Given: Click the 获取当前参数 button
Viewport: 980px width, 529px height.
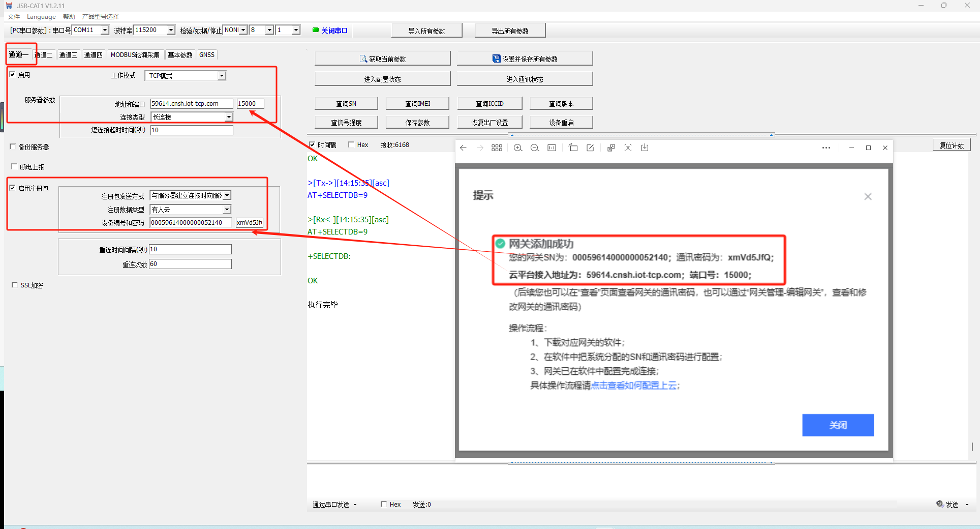Looking at the screenshot, I should [x=382, y=59].
